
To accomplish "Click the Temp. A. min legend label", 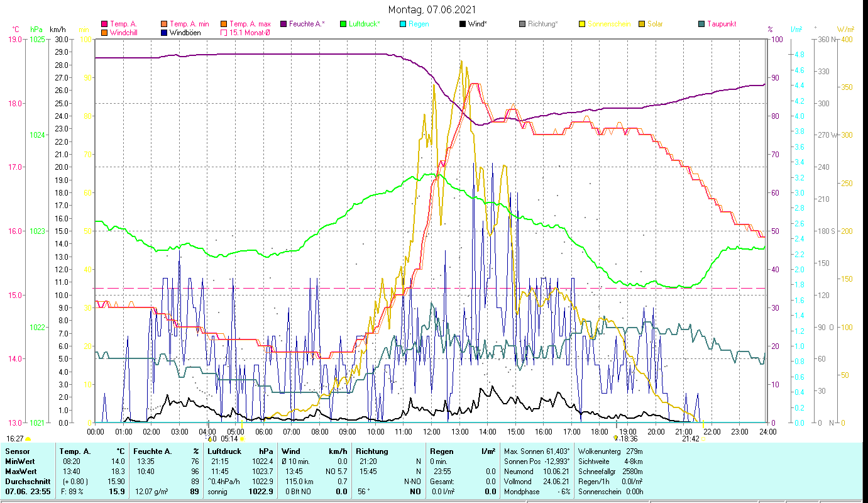I will pos(189,24).
